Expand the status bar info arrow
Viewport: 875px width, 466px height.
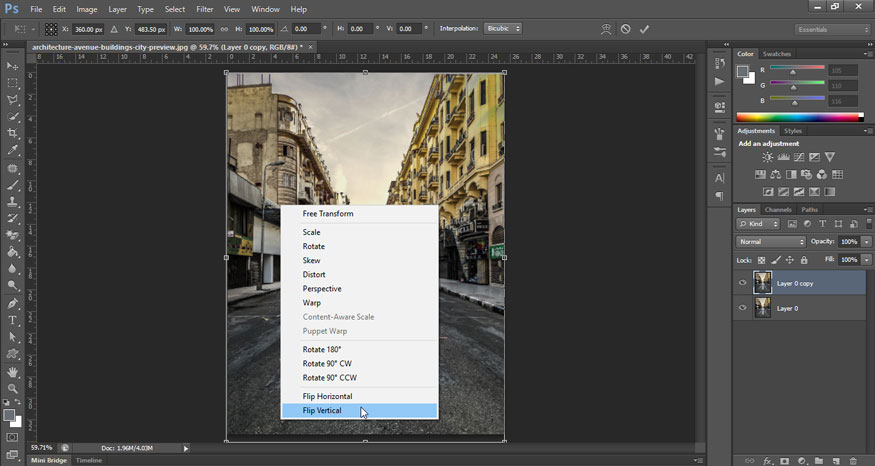coord(186,448)
